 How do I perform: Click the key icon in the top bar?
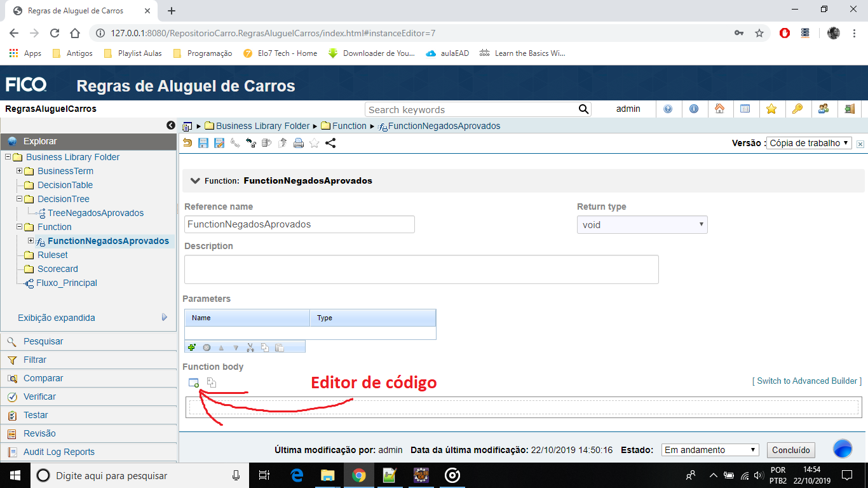point(797,109)
